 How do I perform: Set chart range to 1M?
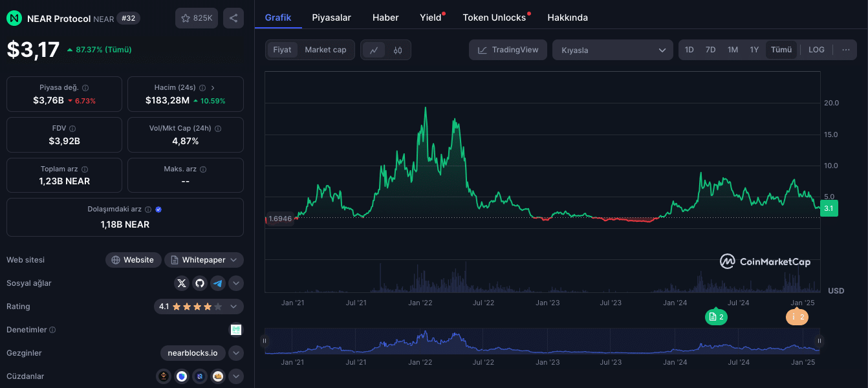(x=732, y=50)
